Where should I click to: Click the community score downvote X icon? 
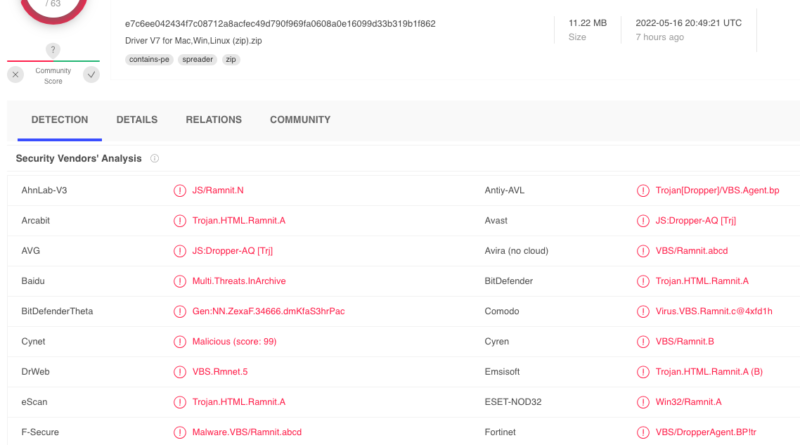(15, 75)
